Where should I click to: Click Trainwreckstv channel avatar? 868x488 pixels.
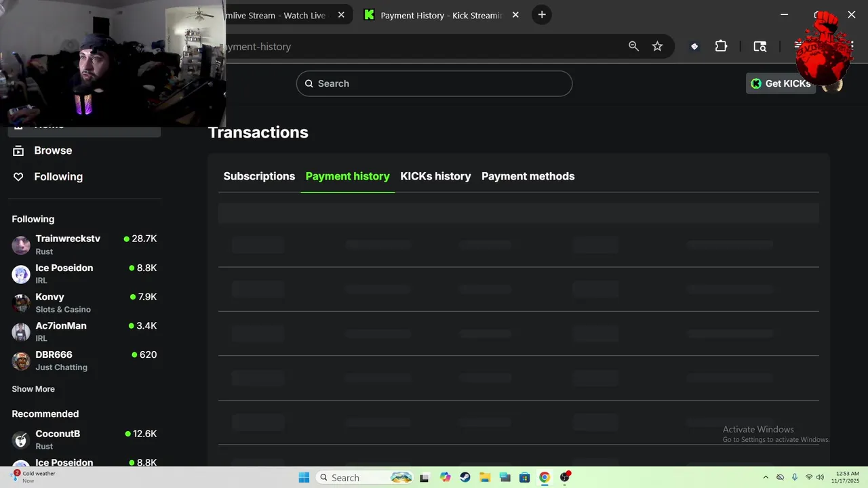[21, 245]
